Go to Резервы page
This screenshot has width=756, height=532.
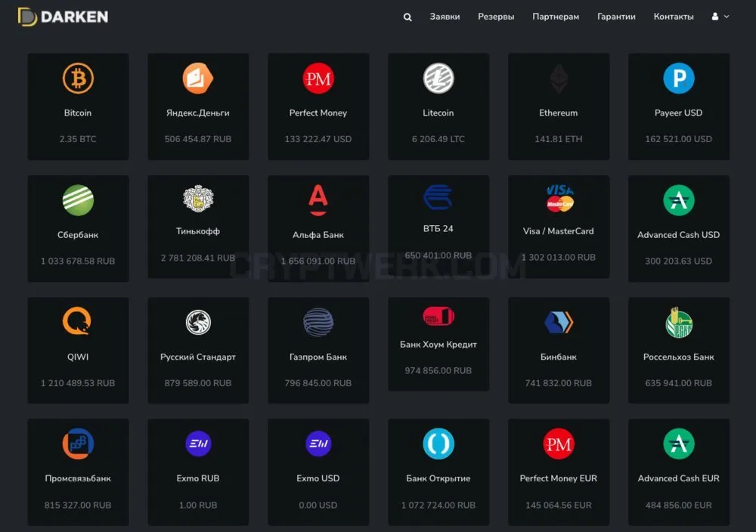coord(496,17)
